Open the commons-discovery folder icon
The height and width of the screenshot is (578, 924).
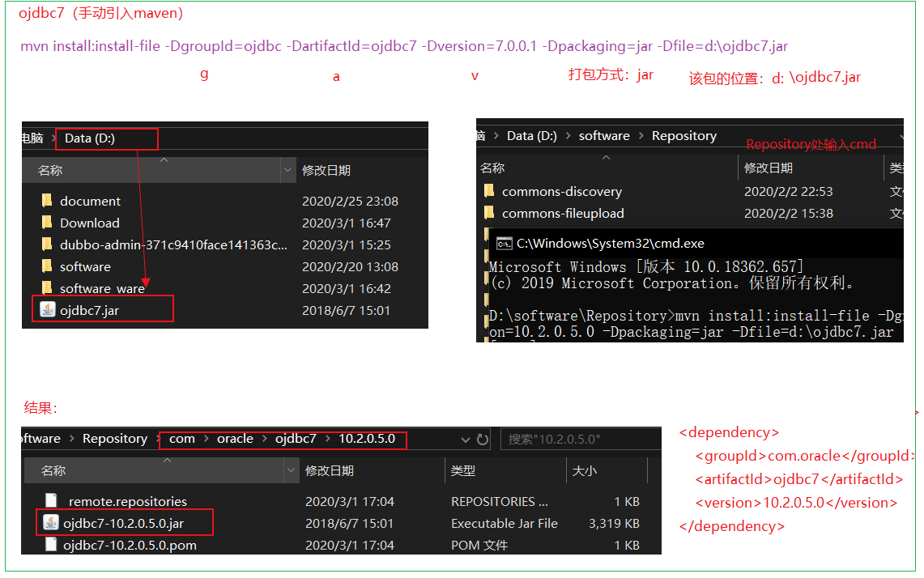[x=489, y=191]
